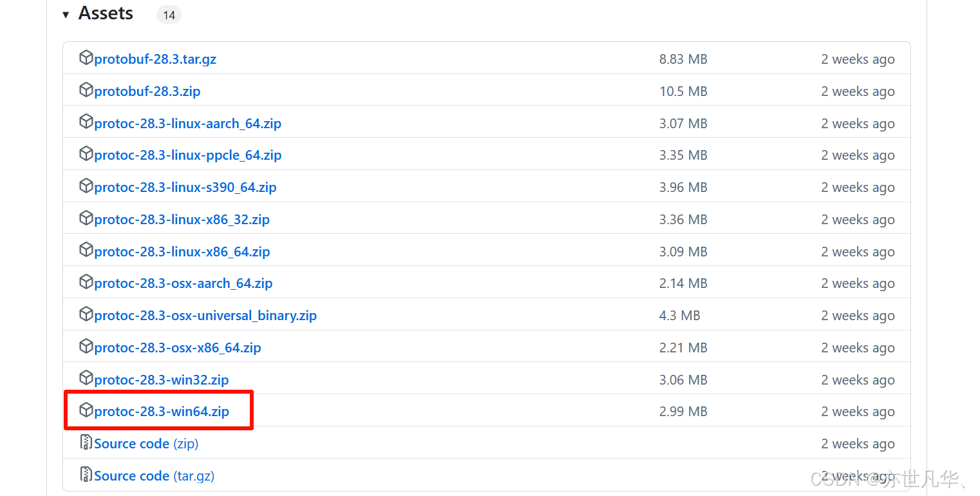Get the protoc-28.3-linux-x86_64.zip file

point(182,252)
